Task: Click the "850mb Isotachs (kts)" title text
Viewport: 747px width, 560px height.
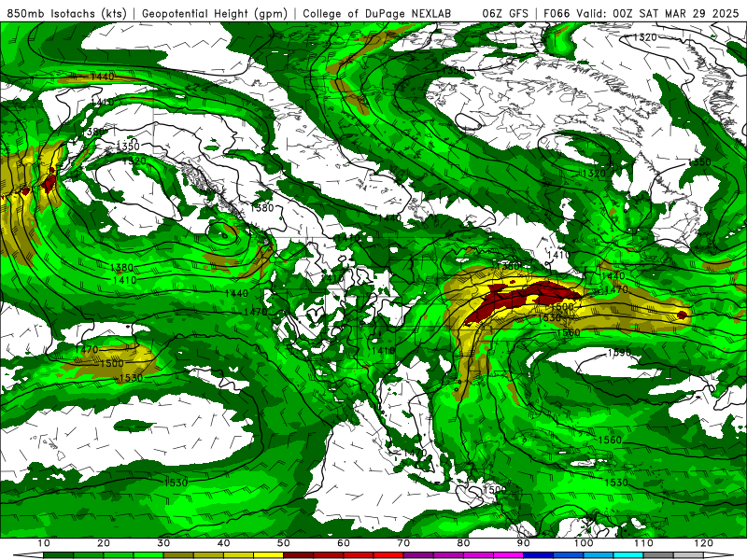Action: click(67, 13)
